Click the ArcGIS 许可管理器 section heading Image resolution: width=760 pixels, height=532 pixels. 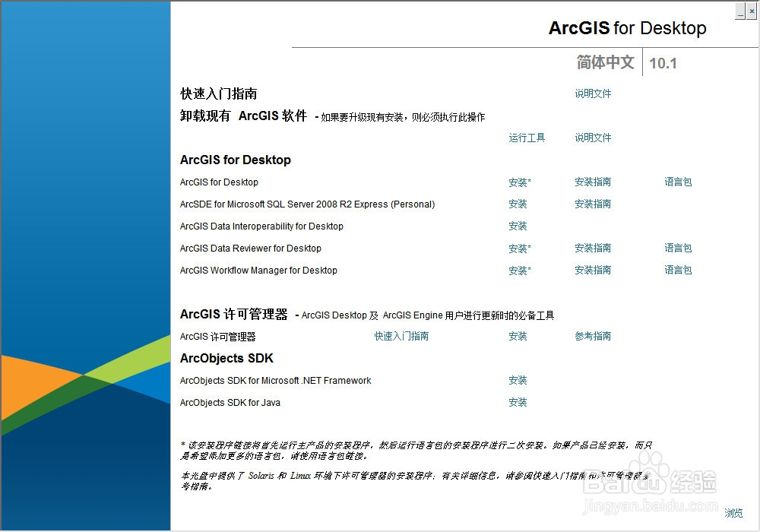(x=233, y=315)
